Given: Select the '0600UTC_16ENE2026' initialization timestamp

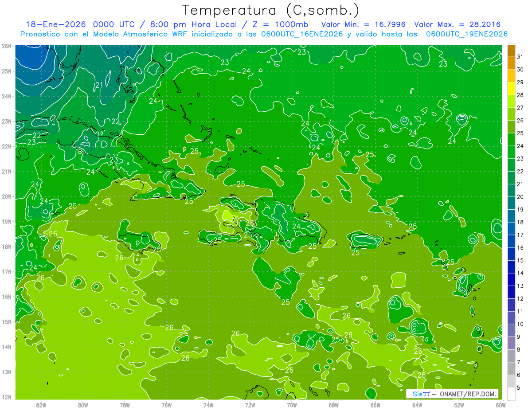Looking at the screenshot, I should [x=303, y=34].
